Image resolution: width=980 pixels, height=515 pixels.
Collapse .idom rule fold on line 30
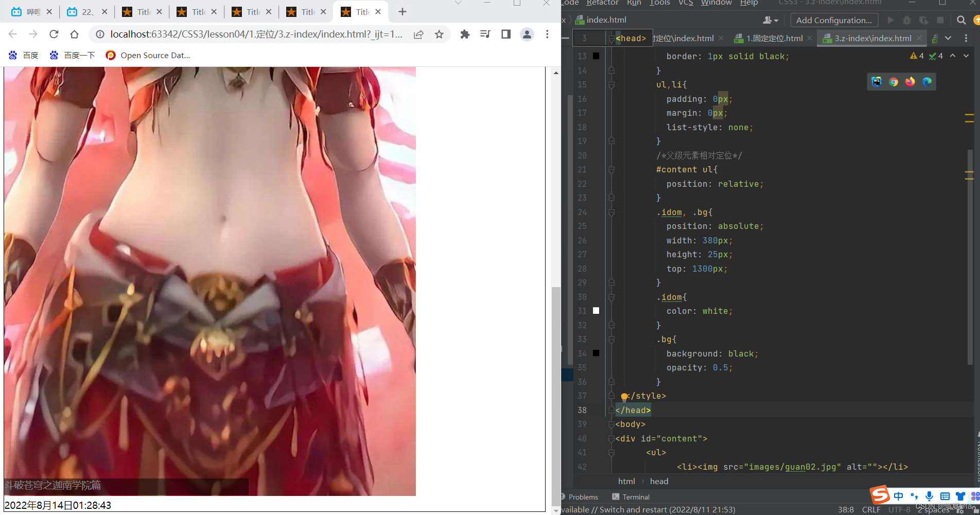pos(611,297)
